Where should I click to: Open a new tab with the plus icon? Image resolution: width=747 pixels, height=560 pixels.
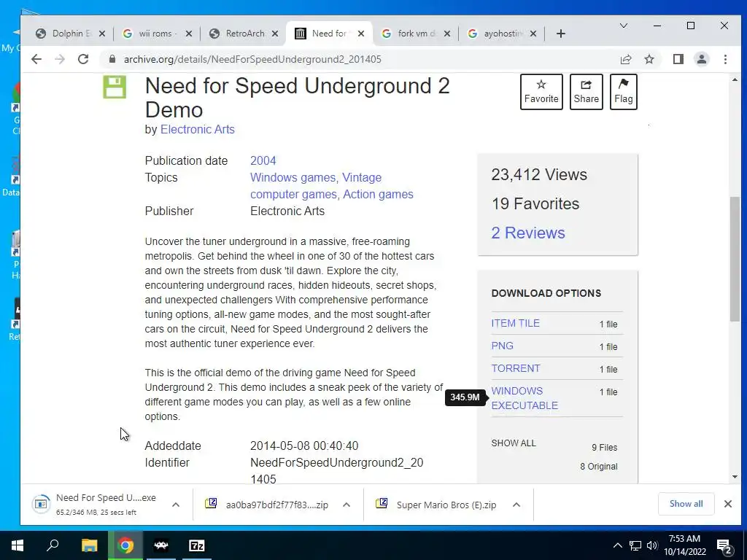561,34
